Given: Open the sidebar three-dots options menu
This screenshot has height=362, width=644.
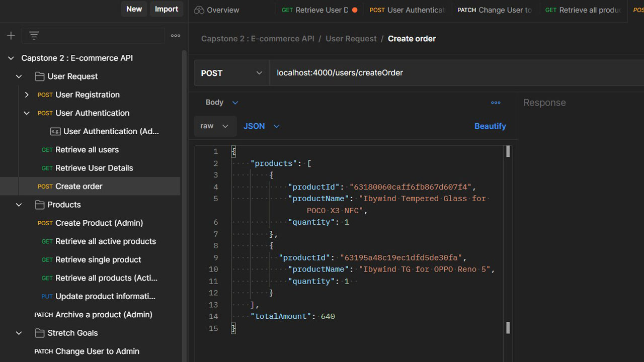Looking at the screenshot, I should click(176, 36).
